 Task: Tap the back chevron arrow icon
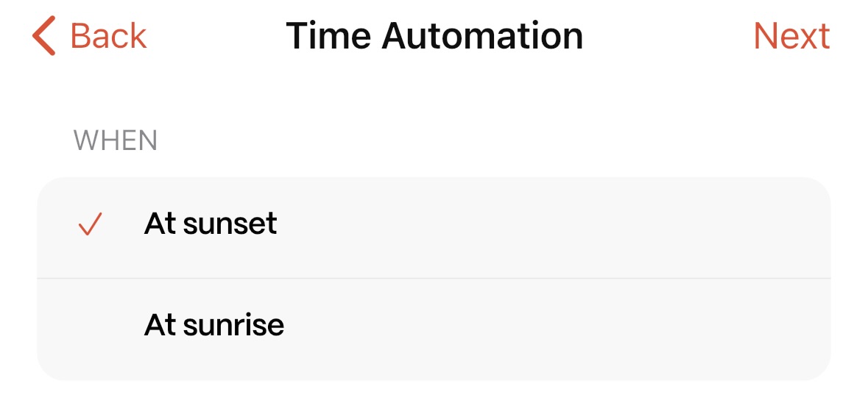coord(44,36)
